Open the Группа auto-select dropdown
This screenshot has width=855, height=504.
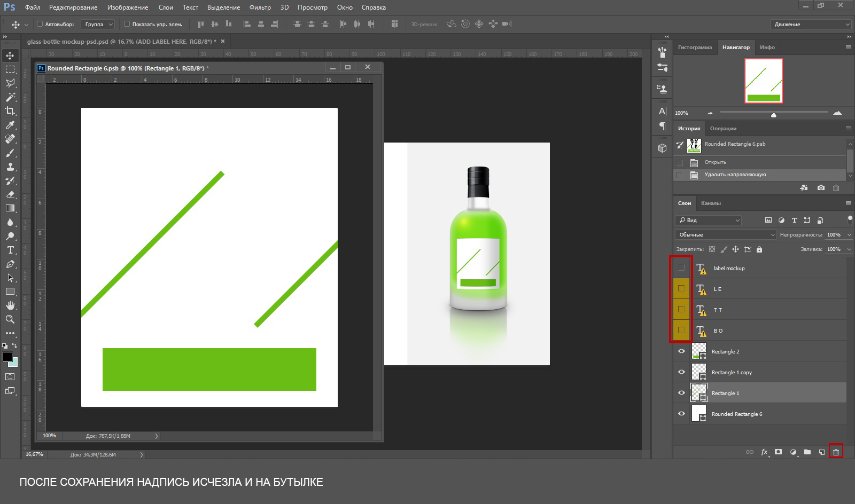point(98,24)
